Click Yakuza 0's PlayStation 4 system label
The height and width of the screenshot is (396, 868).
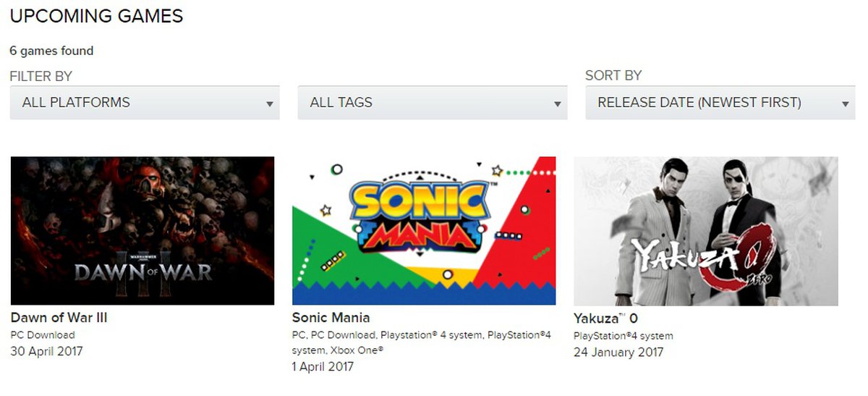click(623, 336)
